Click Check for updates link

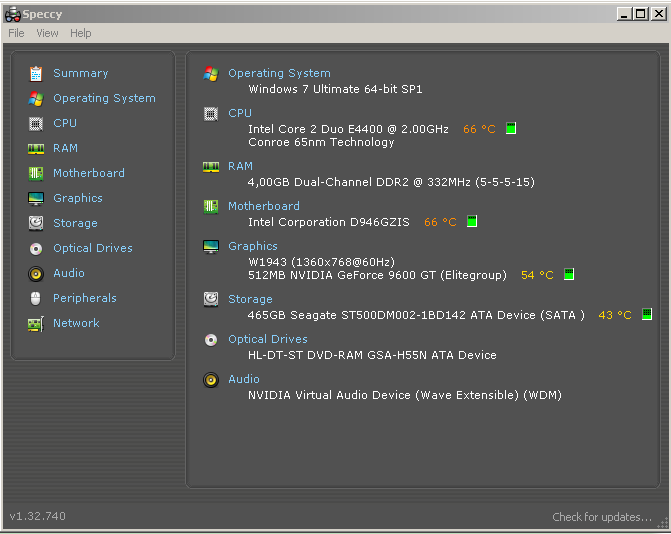[602, 517]
